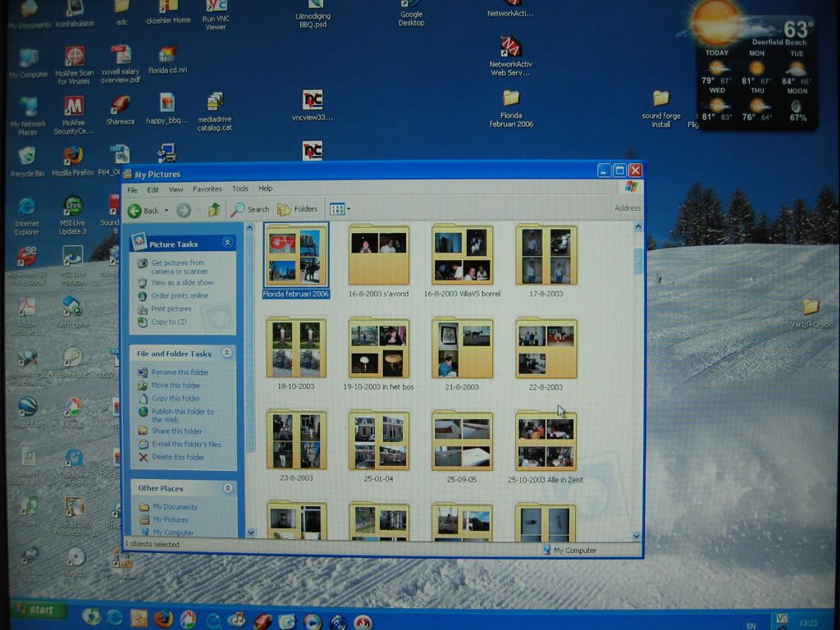Image resolution: width=840 pixels, height=630 pixels.
Task: Open the Recycle Bin on desktop
Action: pos(27,156)
